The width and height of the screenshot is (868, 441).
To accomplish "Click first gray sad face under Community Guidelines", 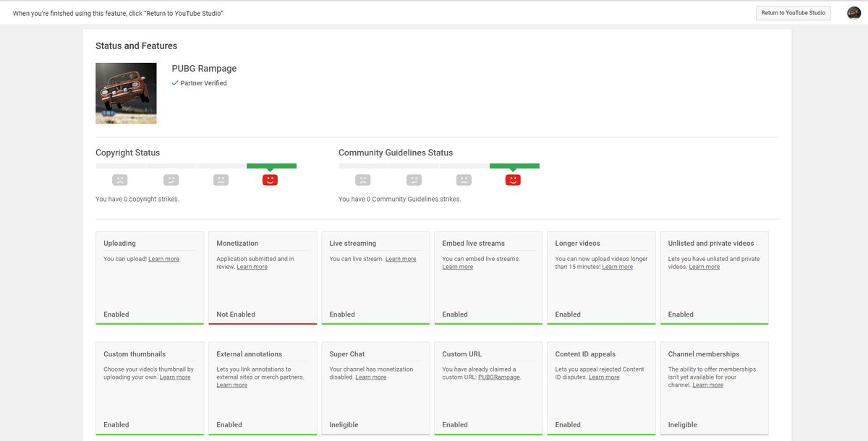I will click(x=363, y=180).
